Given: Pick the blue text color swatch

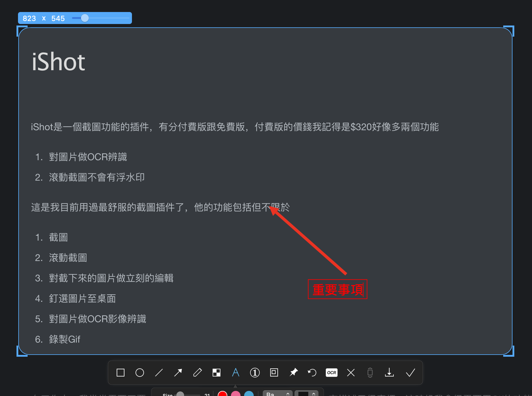Looking at the screenshot, I should (x=249, y=394).
